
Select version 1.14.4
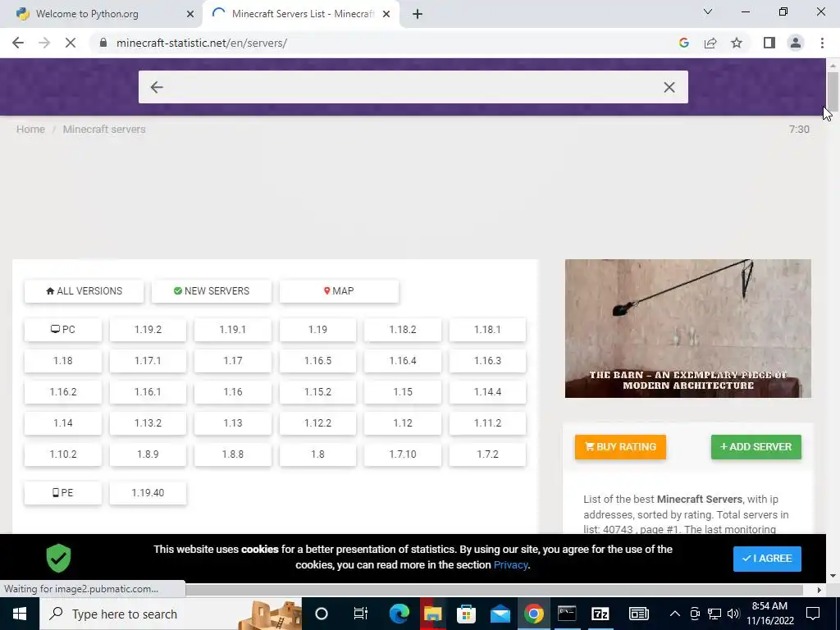point(487,391)
